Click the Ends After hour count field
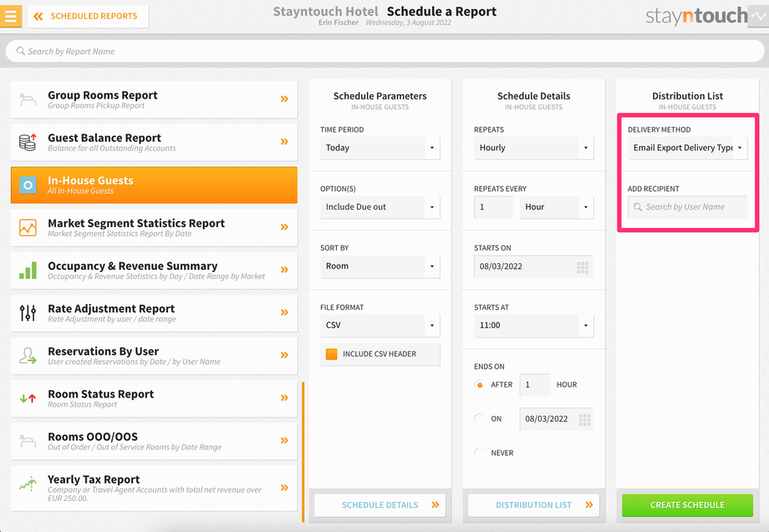Viewport: 769px width, 532px height. click(535, 384)
